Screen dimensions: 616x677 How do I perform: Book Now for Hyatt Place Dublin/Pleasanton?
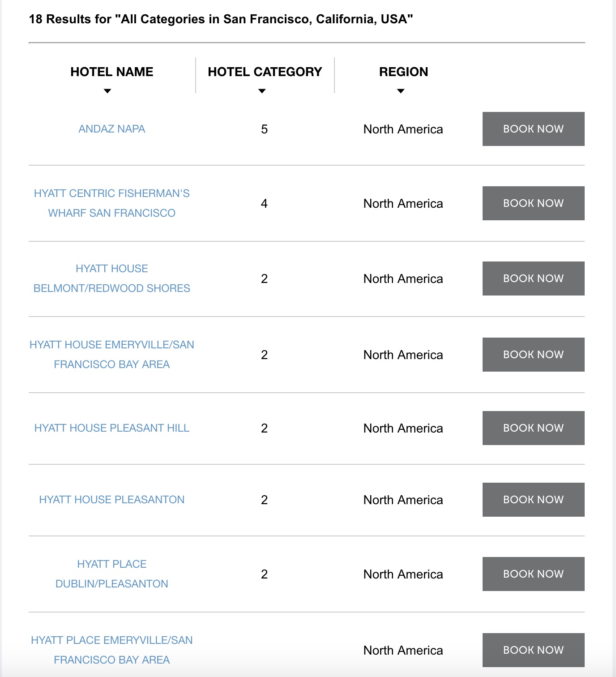[x=534, y=574]
